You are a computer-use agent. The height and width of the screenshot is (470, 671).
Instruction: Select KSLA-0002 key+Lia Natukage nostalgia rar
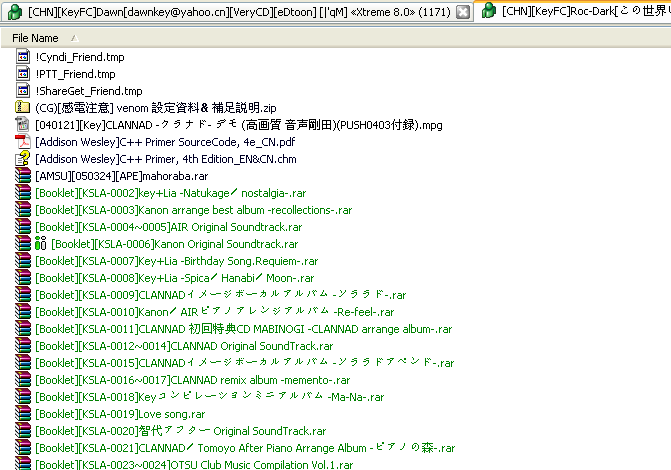coord(171,193)
